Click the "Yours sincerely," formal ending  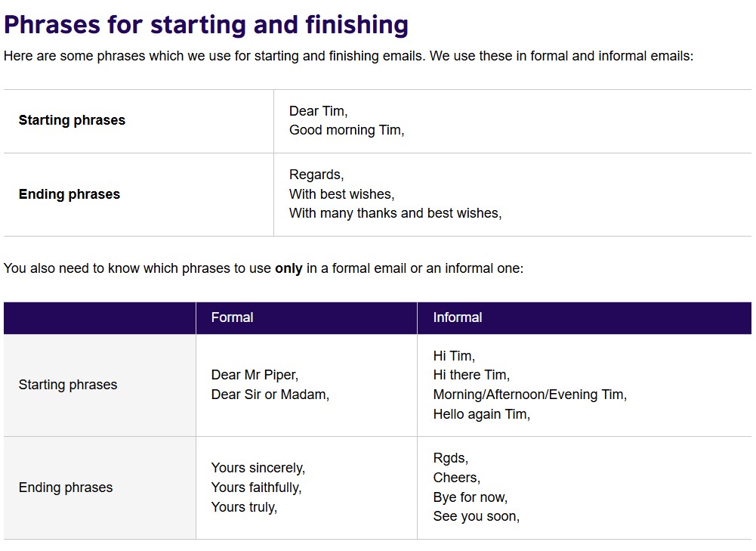[258, 468]
